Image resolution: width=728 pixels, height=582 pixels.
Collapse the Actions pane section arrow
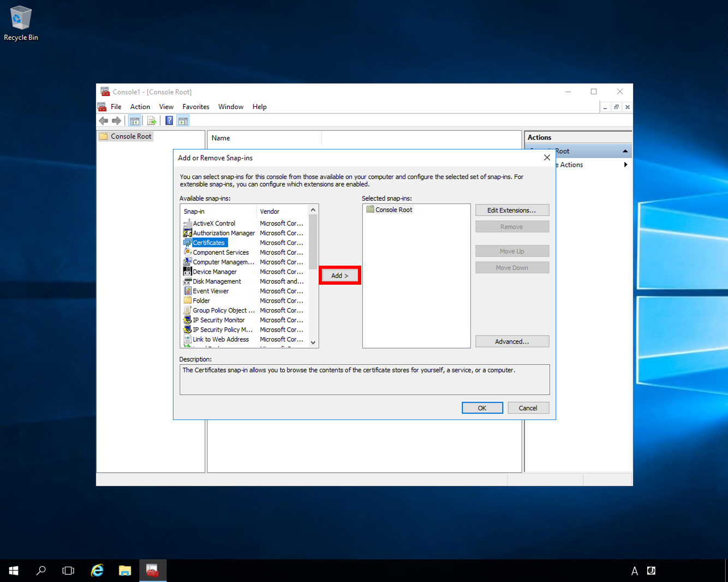coord(625,151)
